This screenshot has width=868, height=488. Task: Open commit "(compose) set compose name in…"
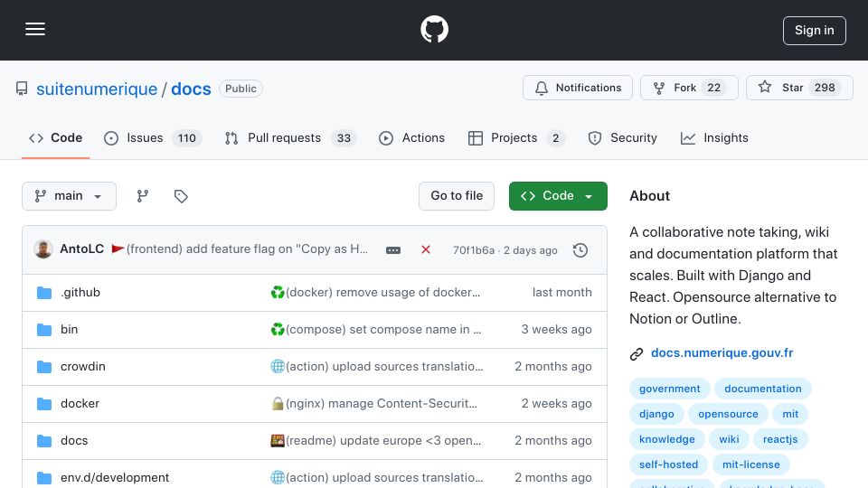tap(376, 329)
